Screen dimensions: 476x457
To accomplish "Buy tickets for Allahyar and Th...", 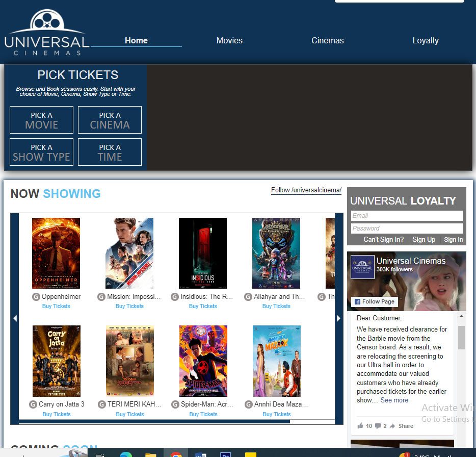I will click(x=277, y=307).
